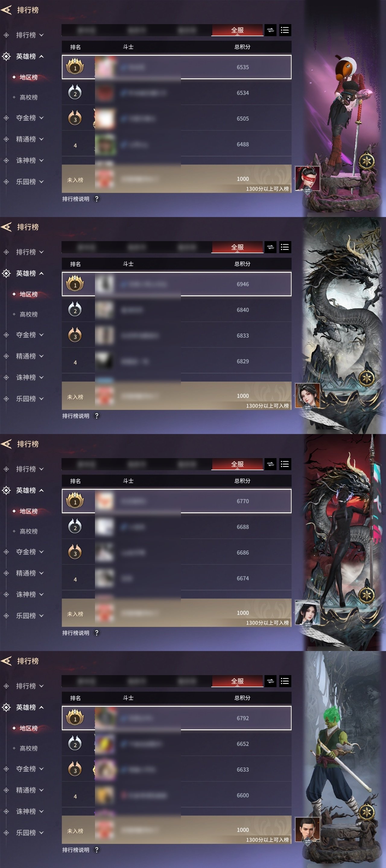386x868 pixels.
Task: Click the rank 3 medal beside score 6633
Action: point(75,769)
